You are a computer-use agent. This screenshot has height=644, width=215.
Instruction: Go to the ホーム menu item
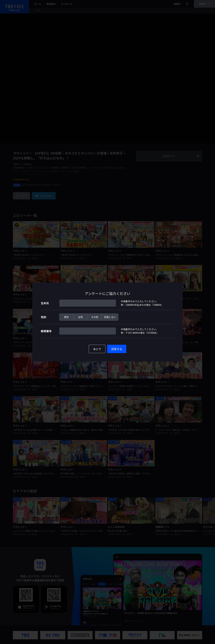(x=38, y=4)
